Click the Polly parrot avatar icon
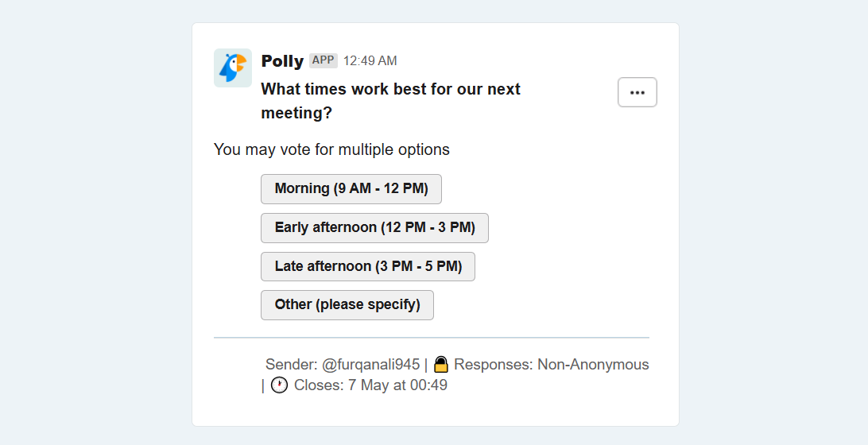Image resolution: width=868 pixels, height=445 pixels. pyautogui.click(x=232, y=68)
